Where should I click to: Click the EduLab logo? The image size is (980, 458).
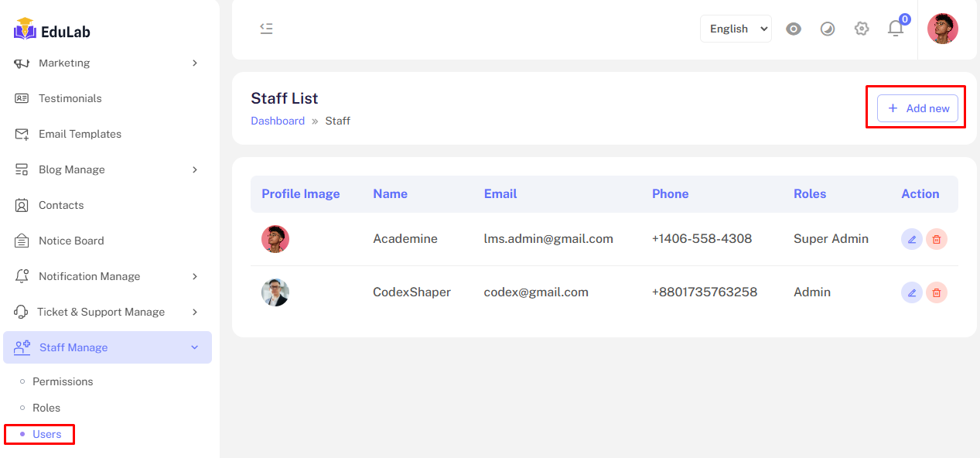point(53,31)
